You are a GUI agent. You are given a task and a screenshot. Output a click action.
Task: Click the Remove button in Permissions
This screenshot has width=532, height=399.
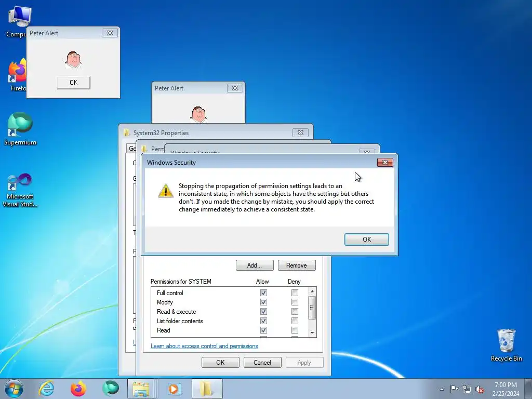[297, 265]
